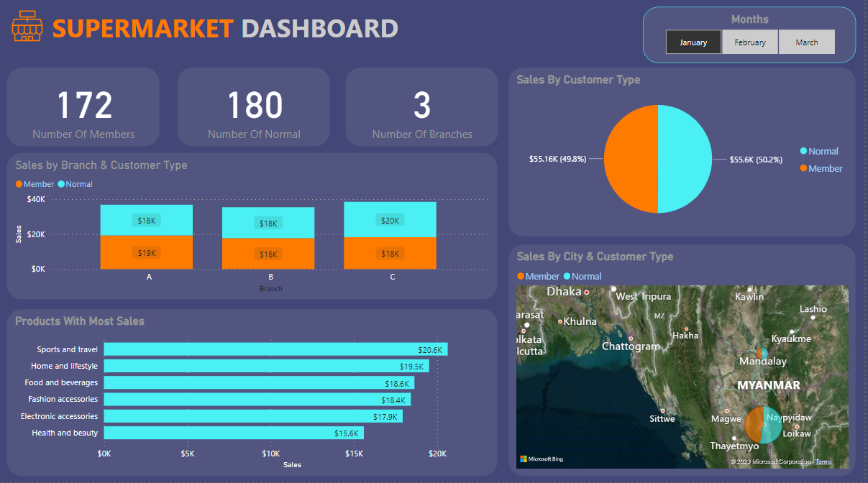
Task: Select the March month filter
Action: (x=806, y=42)
